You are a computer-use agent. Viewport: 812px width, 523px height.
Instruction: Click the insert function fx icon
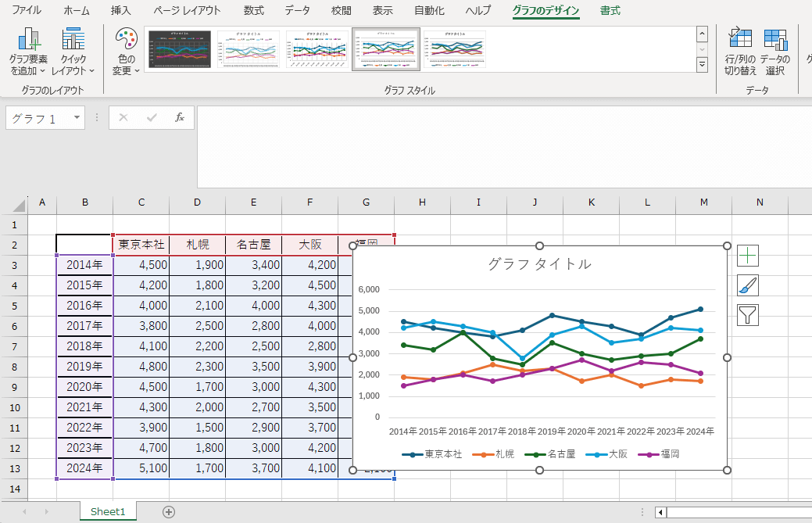(x=179, y=117)
